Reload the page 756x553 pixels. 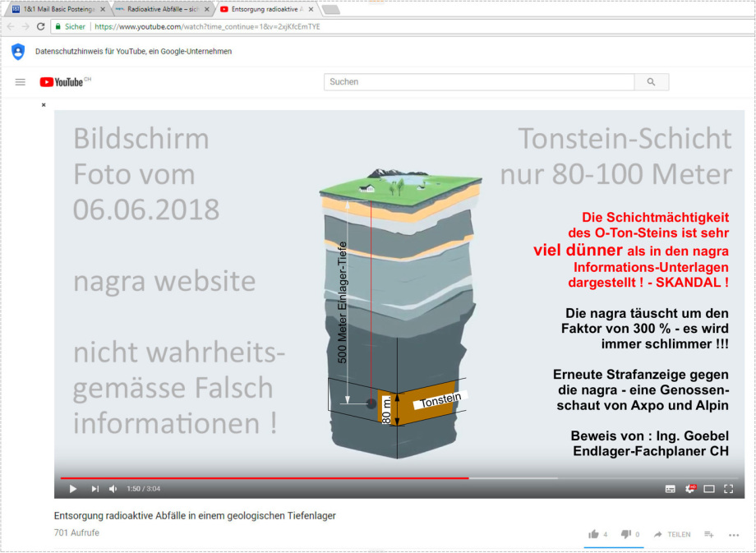point(40,26)
